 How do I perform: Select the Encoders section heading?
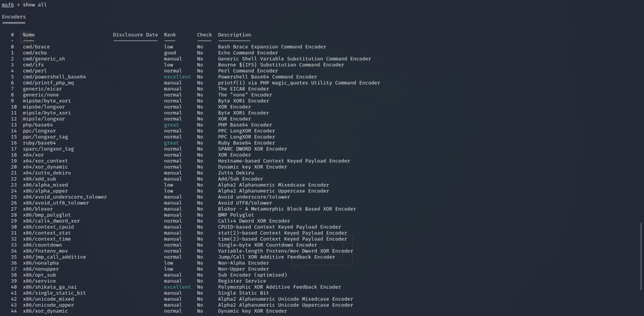[14, 17]
